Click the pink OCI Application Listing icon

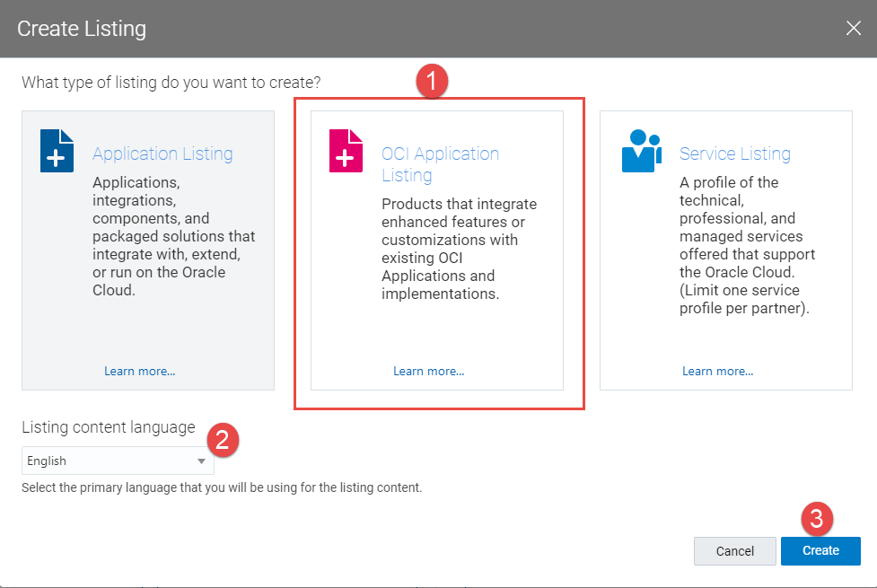tap(346, 151)
